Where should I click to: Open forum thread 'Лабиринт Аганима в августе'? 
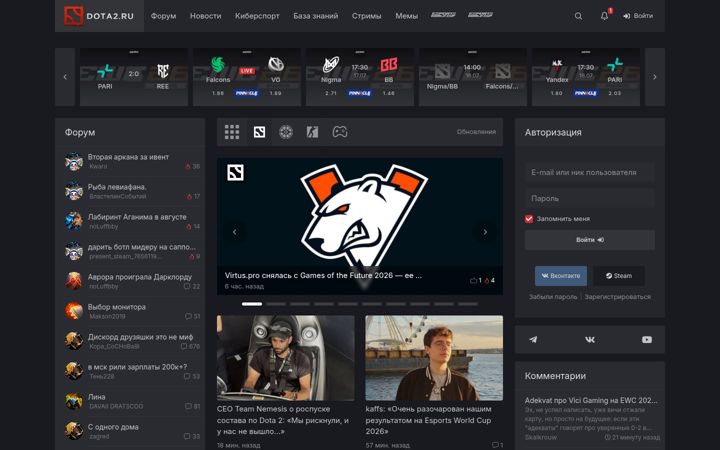tap(137, 217)
